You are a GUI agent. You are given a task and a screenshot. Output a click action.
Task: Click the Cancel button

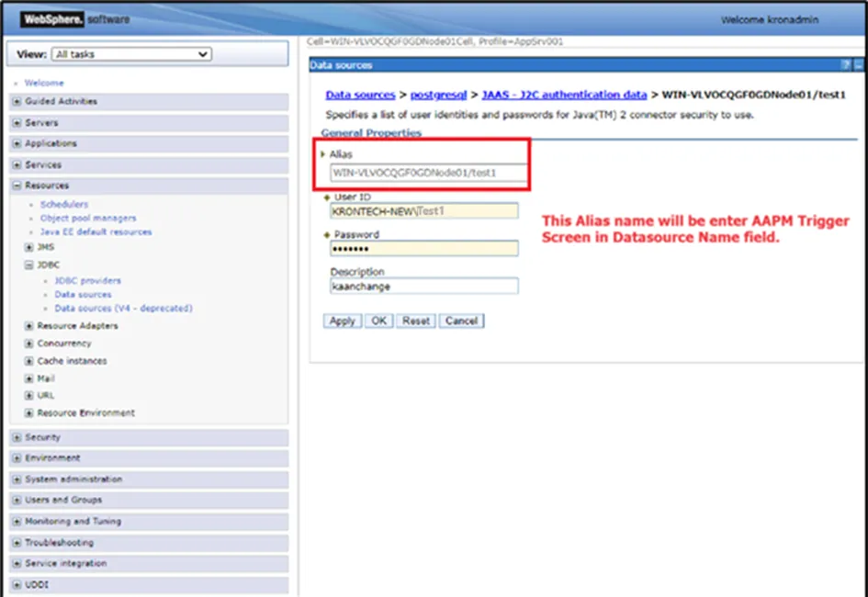[461, 321]
